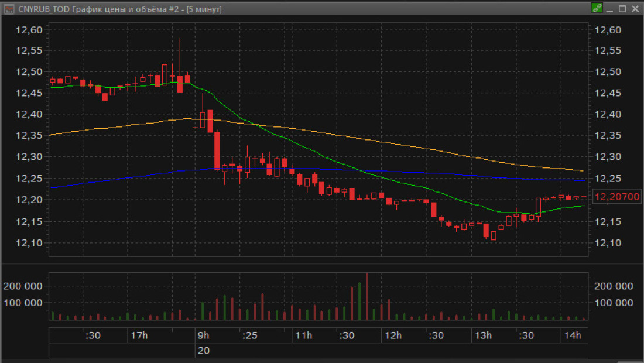
Task: Click the 13h label on time axis
Action: [x=483, y=335]
